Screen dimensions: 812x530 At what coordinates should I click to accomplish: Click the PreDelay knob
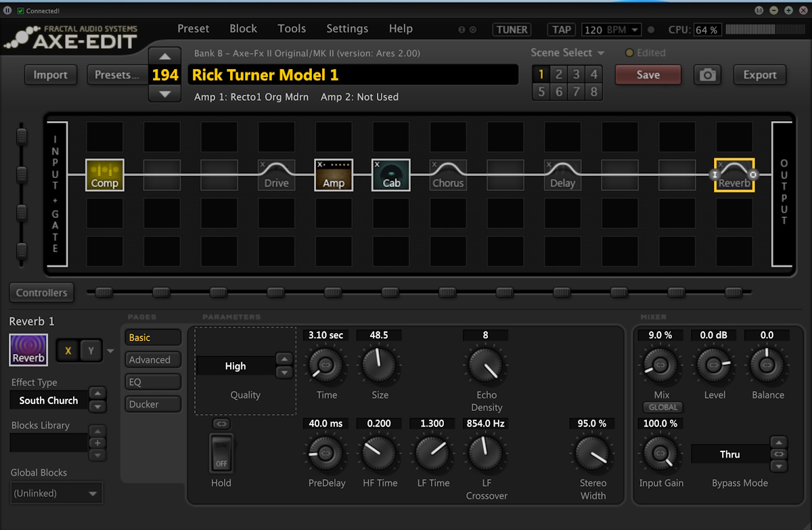point(325,453)
